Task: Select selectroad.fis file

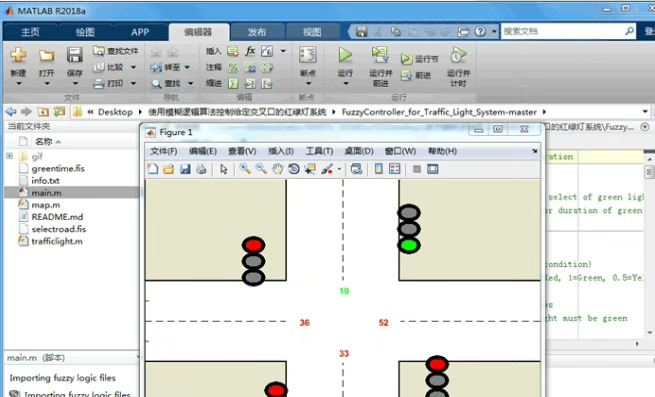Action: (x=58, y=229)
